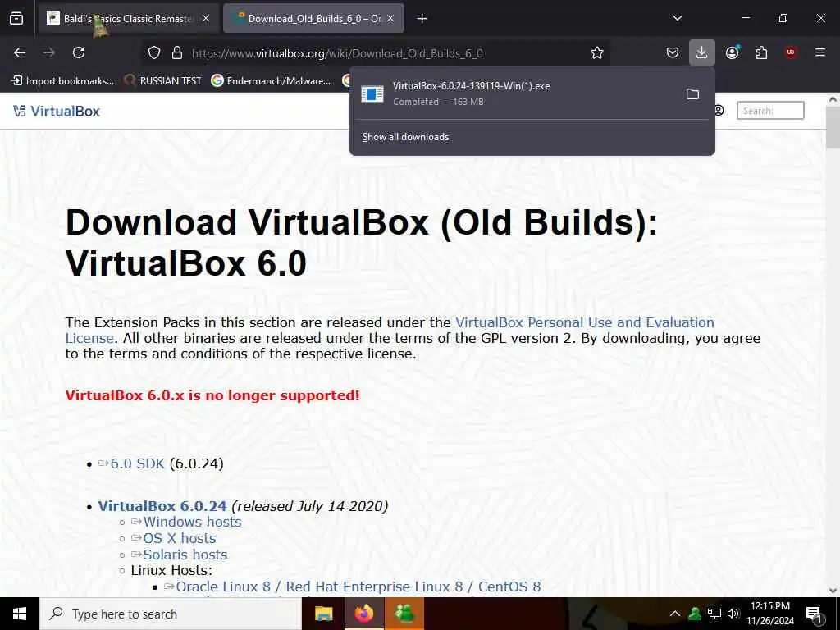Click the VirtualBox site search field
Image resolution: width=840 pixels, height=630 pixels.
(770, 111)
